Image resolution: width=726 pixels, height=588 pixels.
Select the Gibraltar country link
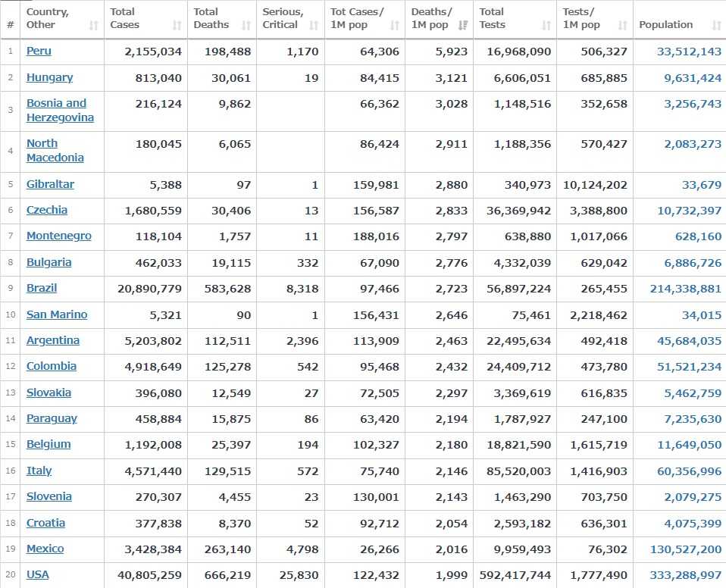(x=50, y=184)
